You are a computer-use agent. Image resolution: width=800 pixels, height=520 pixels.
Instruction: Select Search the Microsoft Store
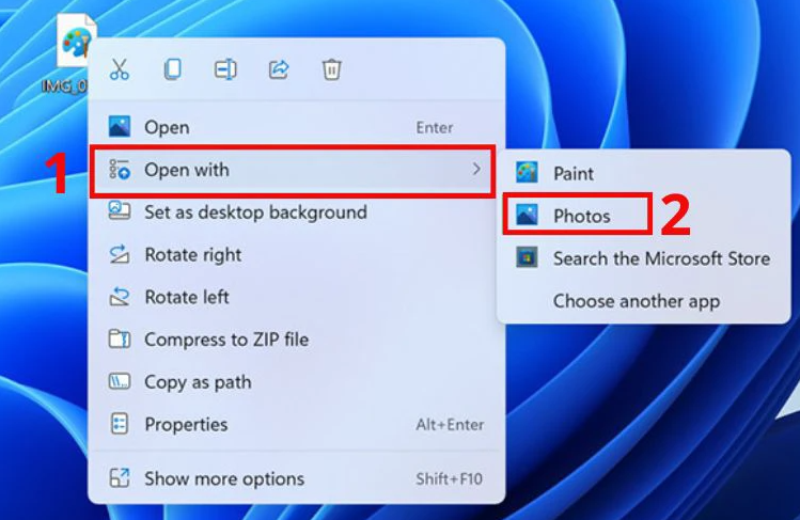(644, 258)
